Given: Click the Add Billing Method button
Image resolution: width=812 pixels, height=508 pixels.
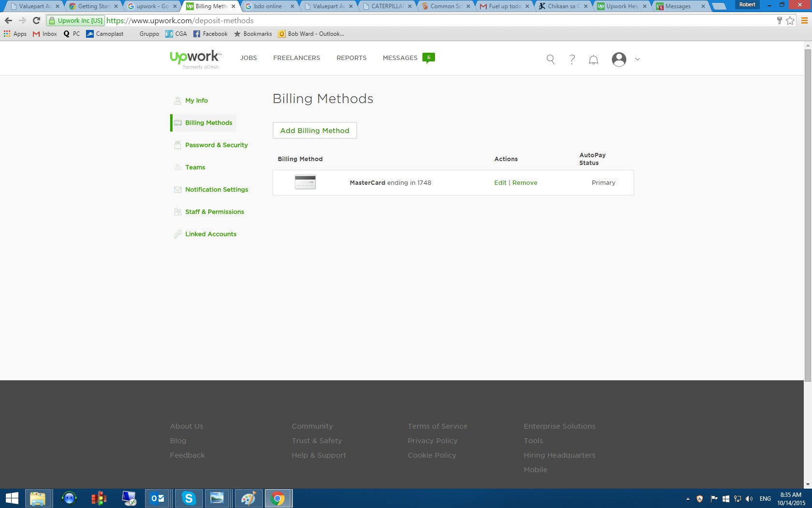Looking at the screenshot, I should 315,131.
